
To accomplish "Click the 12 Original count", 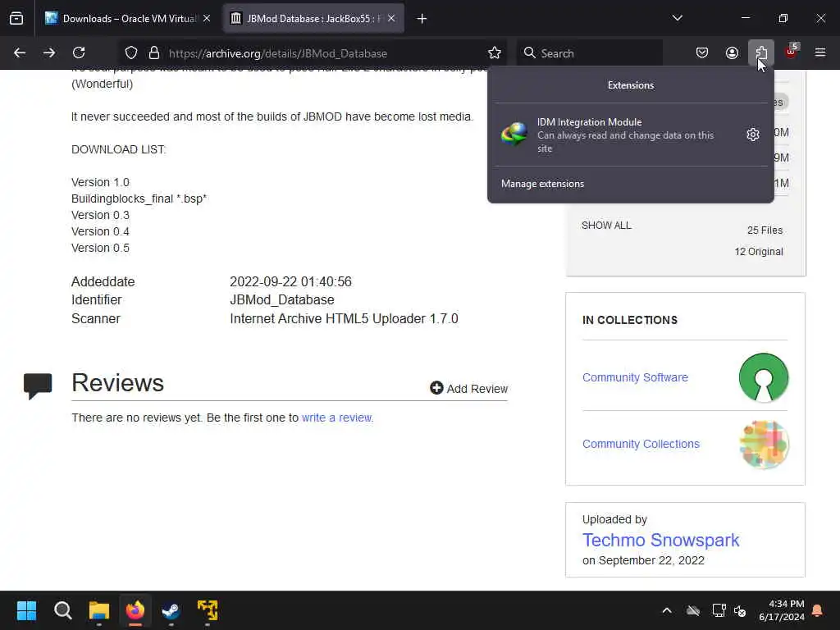I will [759, 251].
